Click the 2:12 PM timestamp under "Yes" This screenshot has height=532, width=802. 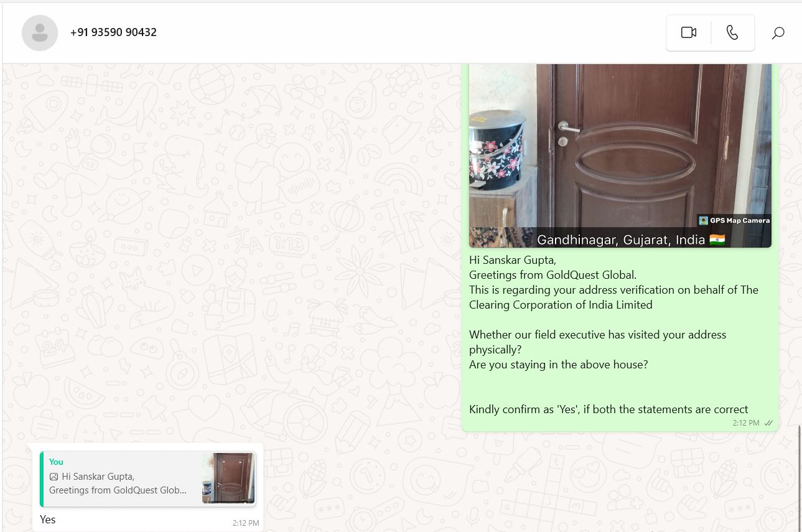click(246, 523)
